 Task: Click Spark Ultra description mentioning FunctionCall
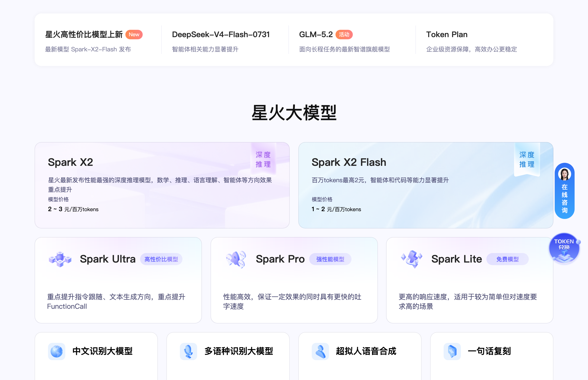(x=116, y=302)
